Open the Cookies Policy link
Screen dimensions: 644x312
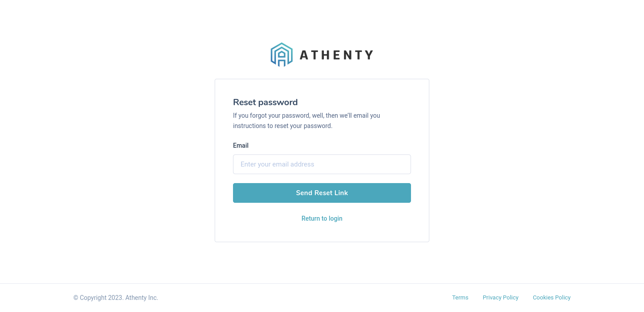click(x=551, y=297)
